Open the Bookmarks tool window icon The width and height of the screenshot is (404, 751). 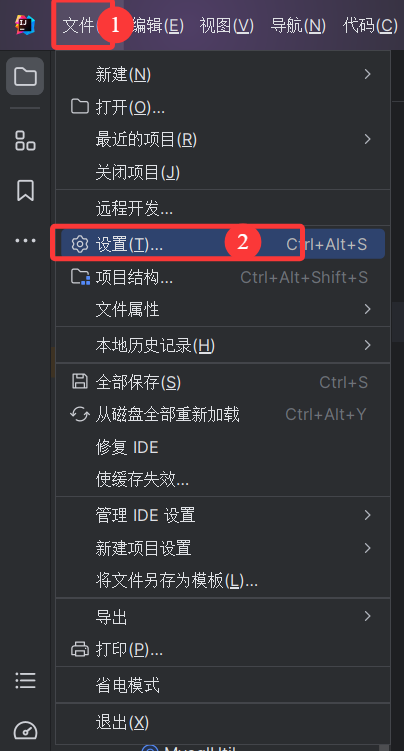point(25,190)
